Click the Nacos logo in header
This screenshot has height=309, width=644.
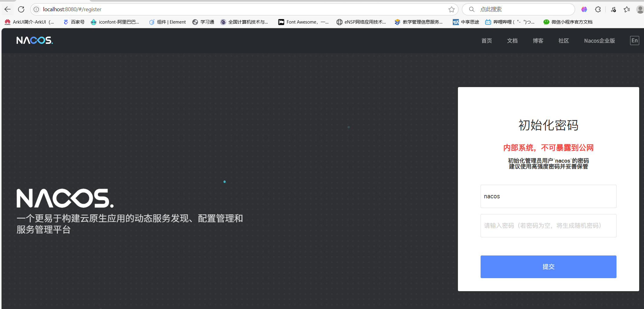coord(35,41)
